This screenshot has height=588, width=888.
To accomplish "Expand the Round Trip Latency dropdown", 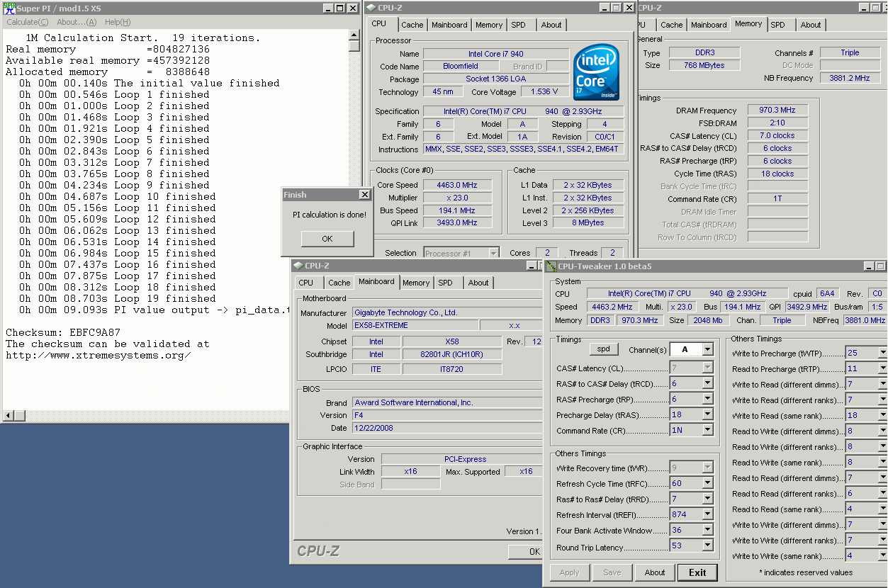I will click(707, 545).
